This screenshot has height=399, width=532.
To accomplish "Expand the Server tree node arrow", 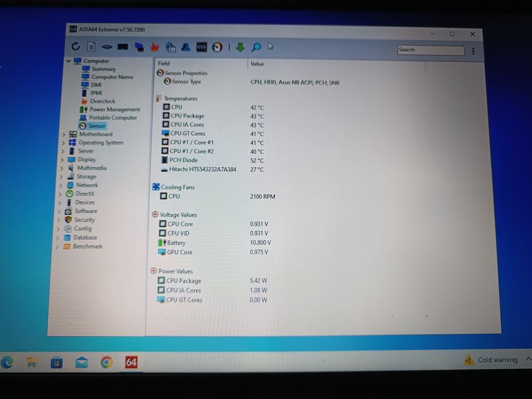I will point(62,151).
